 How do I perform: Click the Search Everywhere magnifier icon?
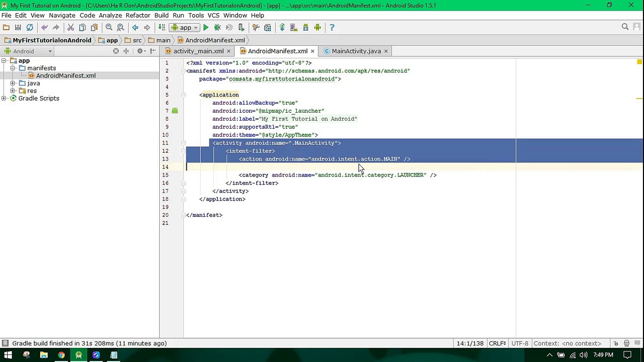(x=625, y=27)
